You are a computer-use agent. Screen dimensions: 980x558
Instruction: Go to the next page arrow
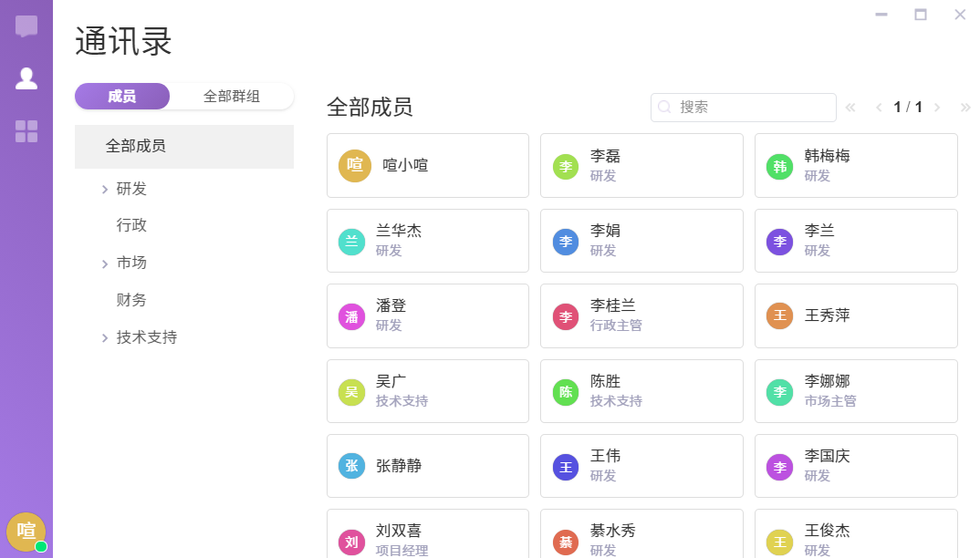[937, 108]
